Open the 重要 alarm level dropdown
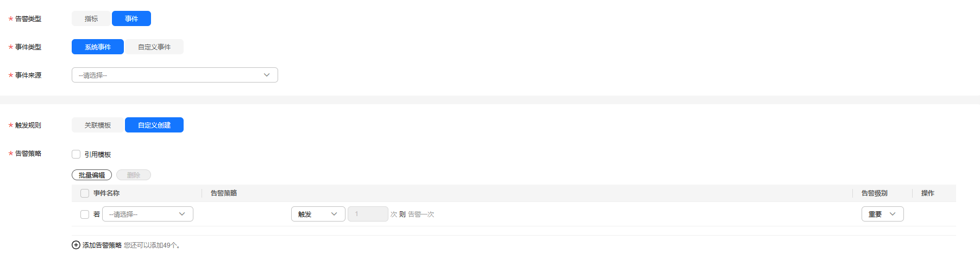980x259 pixels. click(x=883, y=214)
